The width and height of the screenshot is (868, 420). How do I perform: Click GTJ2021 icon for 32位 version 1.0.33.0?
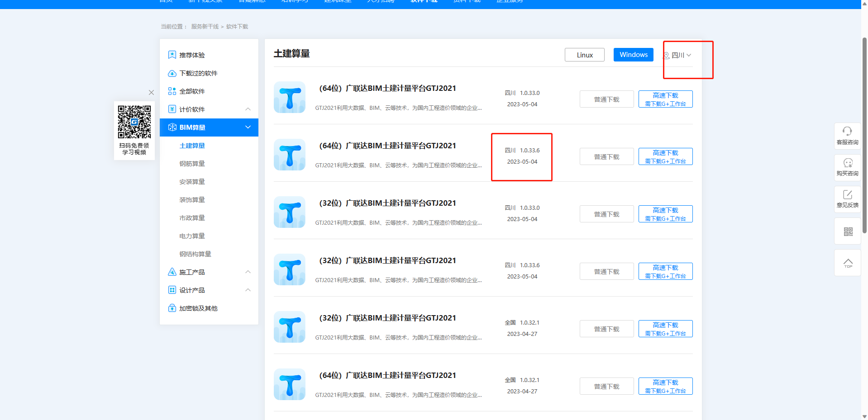[290, 212]
